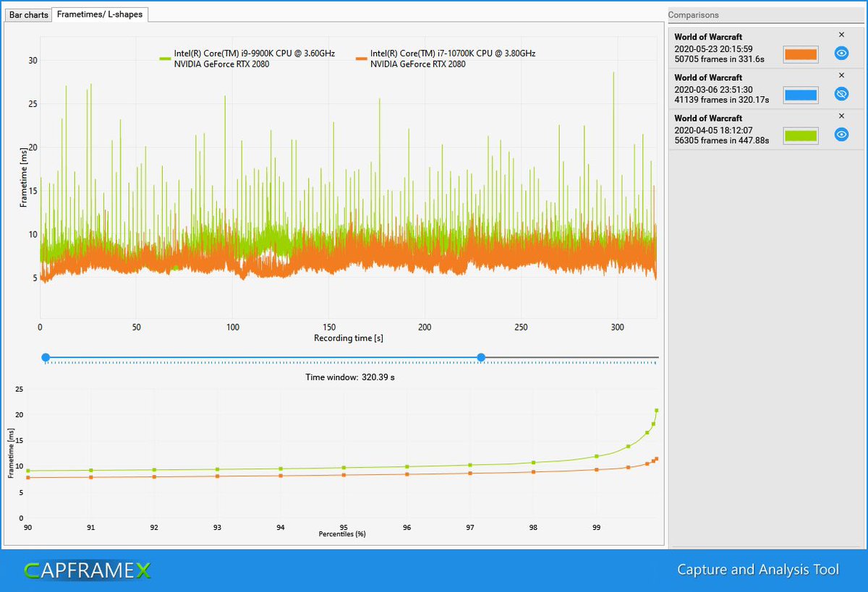
Task: Click the topmost green L-shape data point
Action: (x=657, y=411)
